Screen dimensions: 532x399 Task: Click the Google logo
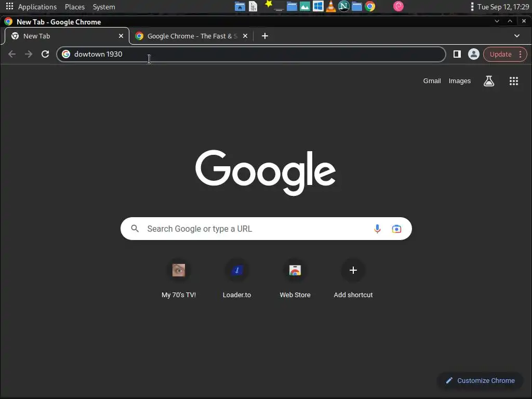click(265, 172)
